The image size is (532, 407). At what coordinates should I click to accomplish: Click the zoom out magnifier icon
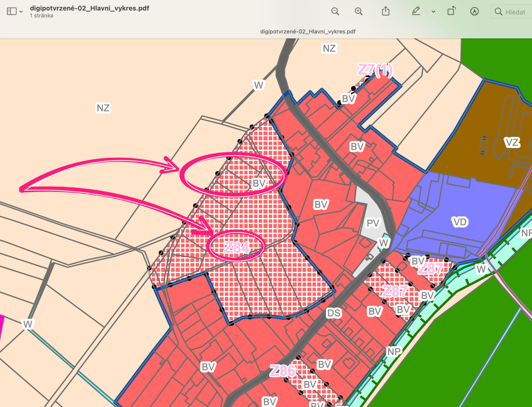pos(335,11)
